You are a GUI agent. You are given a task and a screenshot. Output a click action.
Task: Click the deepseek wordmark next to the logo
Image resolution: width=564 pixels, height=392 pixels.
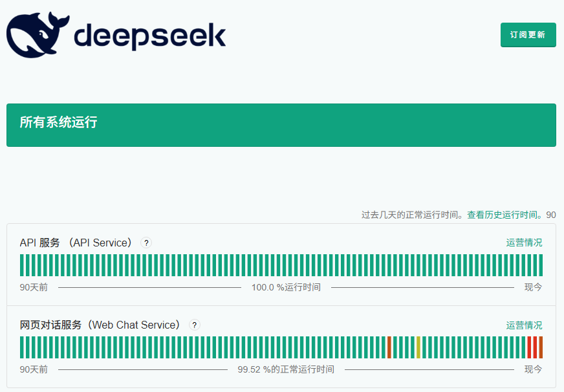tap(150, 36)
